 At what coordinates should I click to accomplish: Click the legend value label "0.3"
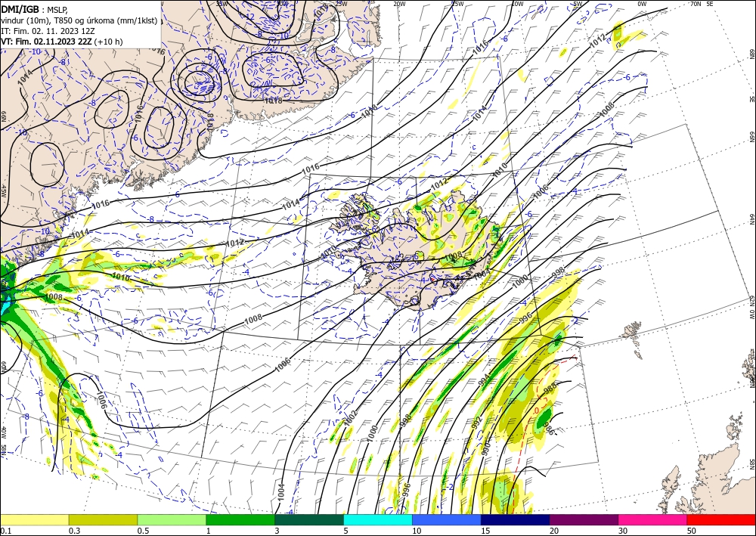(x=74, y=531)
